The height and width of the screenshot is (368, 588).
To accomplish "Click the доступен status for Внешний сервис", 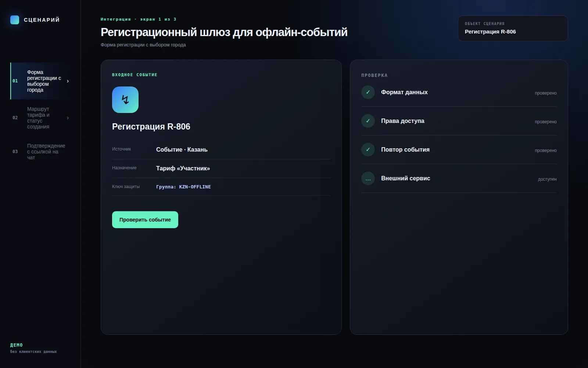I will pyautogui.click(x=547, y=179).
